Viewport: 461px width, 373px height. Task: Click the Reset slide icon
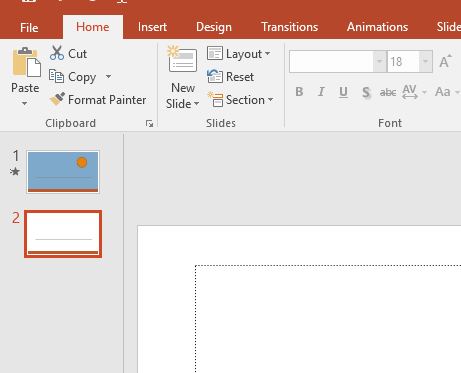point(215,76)
